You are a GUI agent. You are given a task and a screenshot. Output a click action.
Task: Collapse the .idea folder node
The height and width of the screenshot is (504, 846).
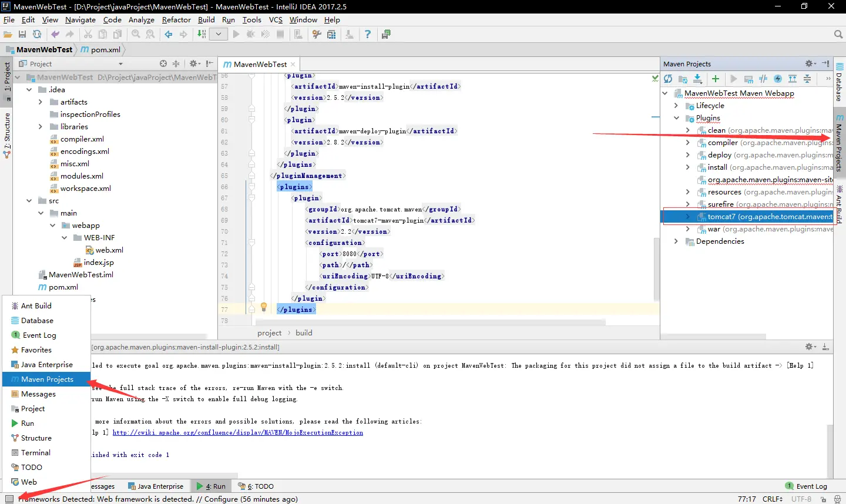(29, 90)
